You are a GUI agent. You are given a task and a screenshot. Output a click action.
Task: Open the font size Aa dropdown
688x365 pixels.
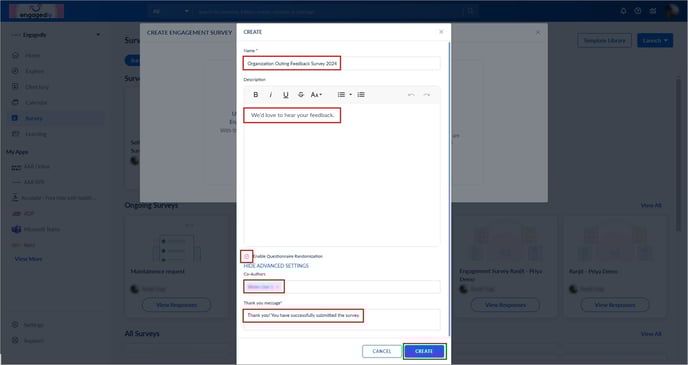click(316, 95)
